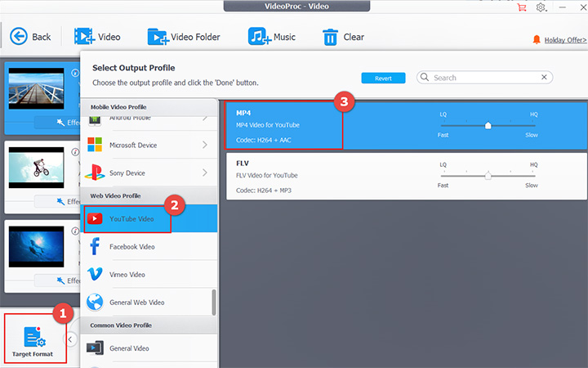
Task: Select the pier video thumbnail
Action: pyautogui.click(x=36, y=88)
